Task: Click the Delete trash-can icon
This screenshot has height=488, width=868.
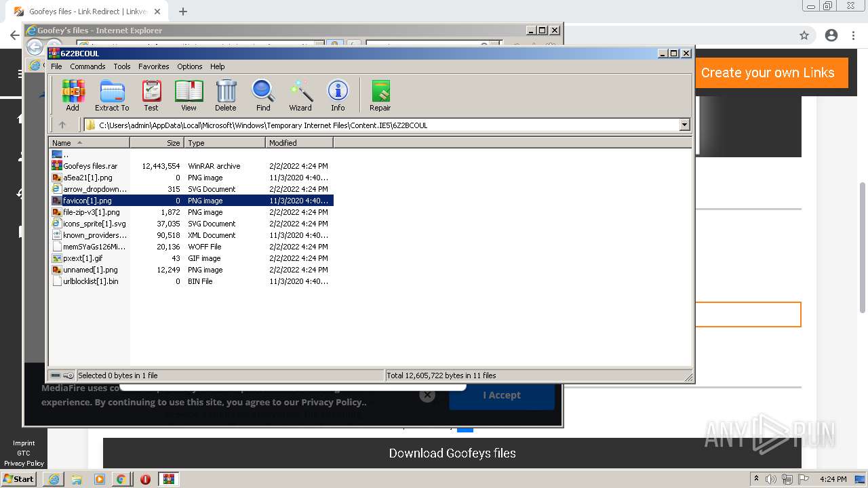Action: click(x=226, y=95)
